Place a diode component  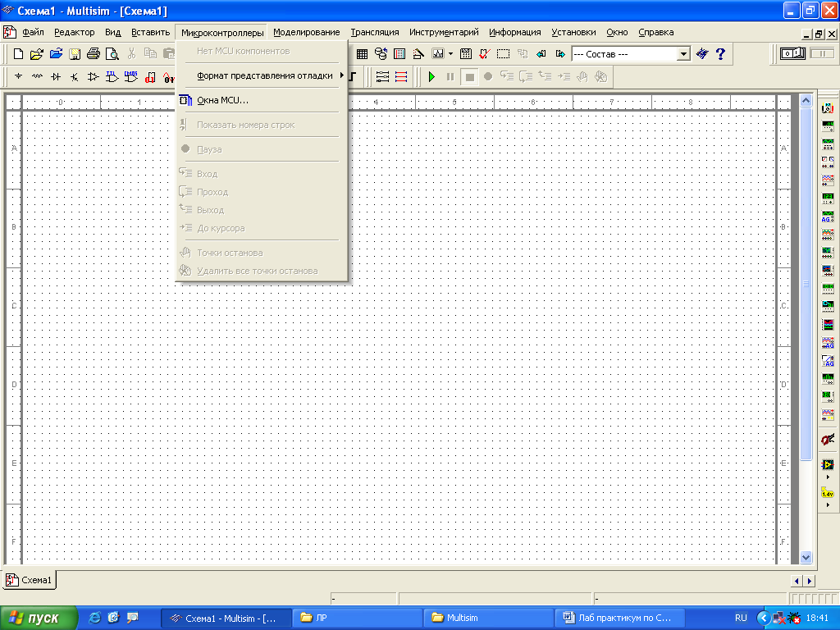[x=56, y=76]
